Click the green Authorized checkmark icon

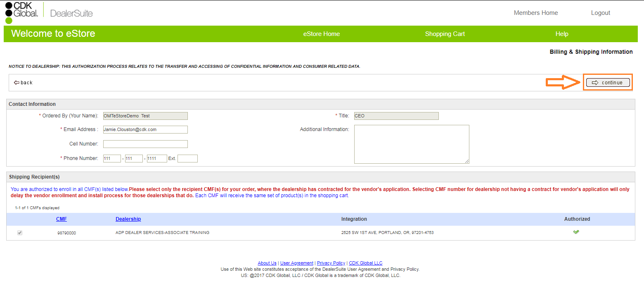click(x=576, y=232)
